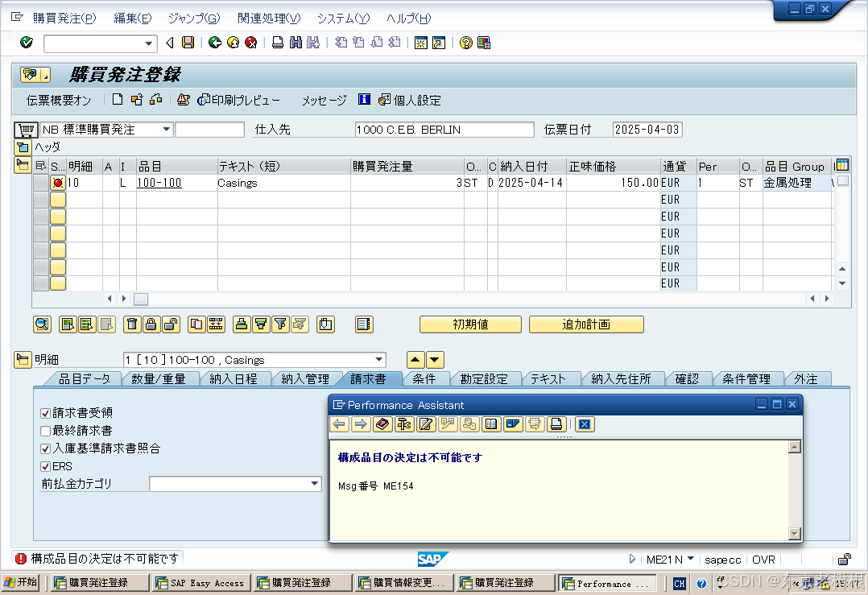
Task: Click the 仕入先 vendor input field
Action: [444, 130]
